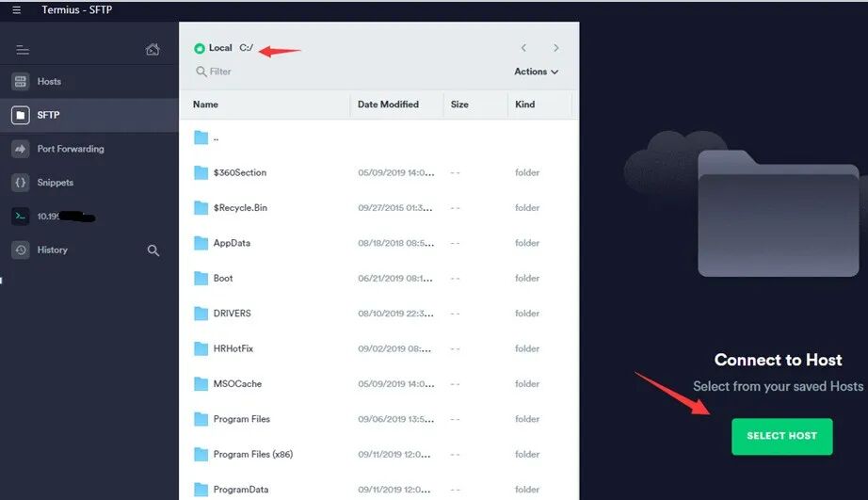This screenshot has height=500, width=868.
Task: Click the DRIVERS folder icon
Action: [201, 314]
